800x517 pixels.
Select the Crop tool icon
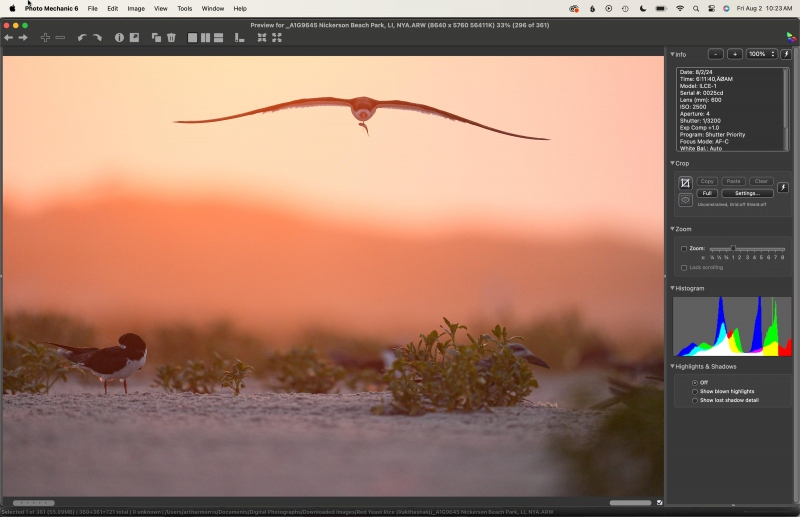(685, 183)
